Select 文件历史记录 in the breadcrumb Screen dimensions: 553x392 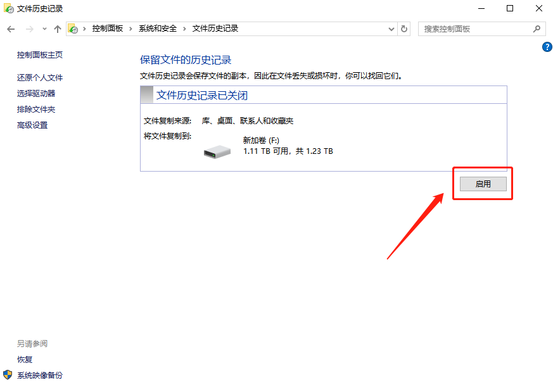(215, 28)
